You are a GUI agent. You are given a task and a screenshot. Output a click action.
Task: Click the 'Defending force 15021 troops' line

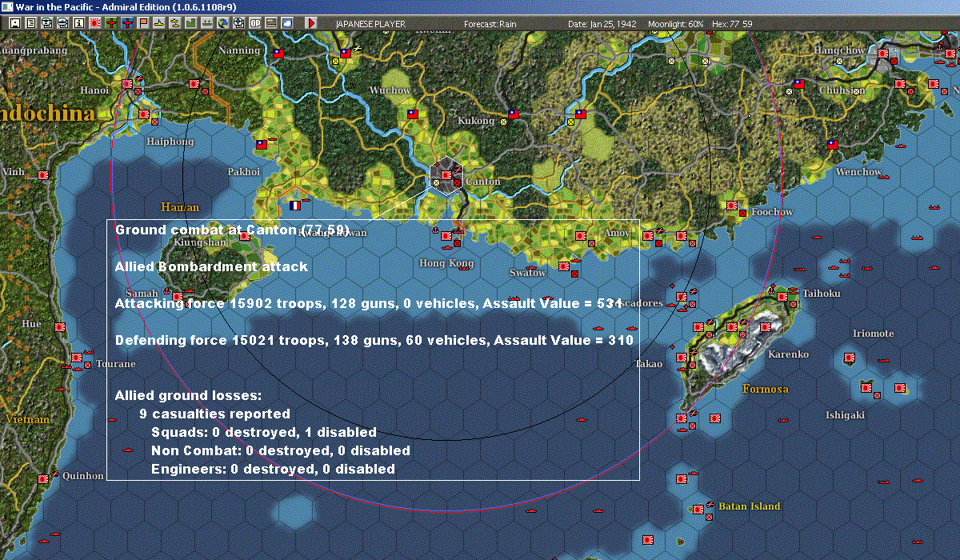(x=374, y=340)
